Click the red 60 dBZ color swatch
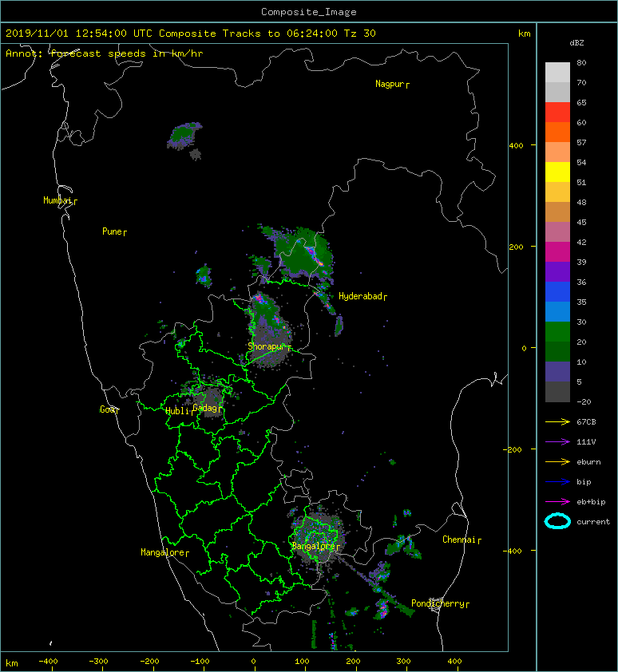Viewport: 618px width, 672px height. tap(557, 113)
